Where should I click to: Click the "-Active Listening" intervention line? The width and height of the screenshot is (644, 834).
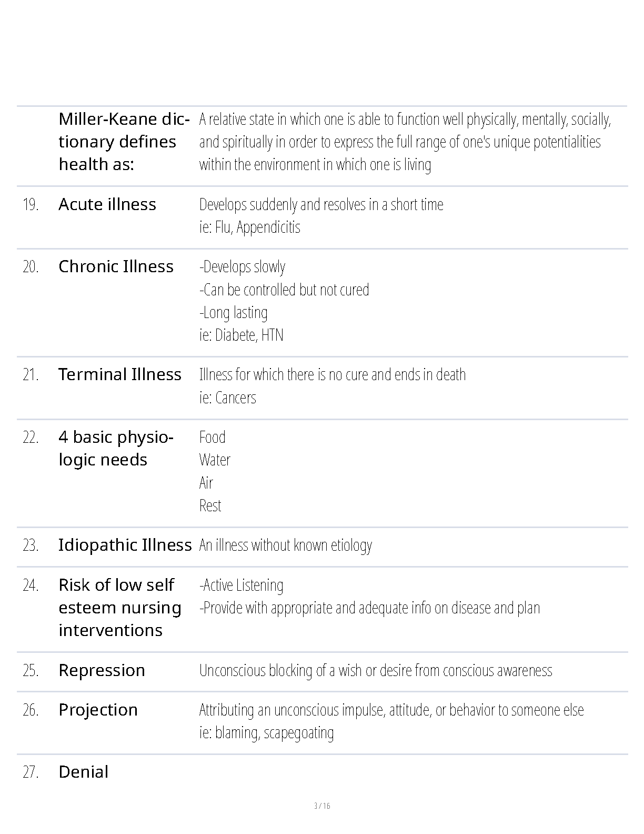pyautogui.click(x=241, y=585)
